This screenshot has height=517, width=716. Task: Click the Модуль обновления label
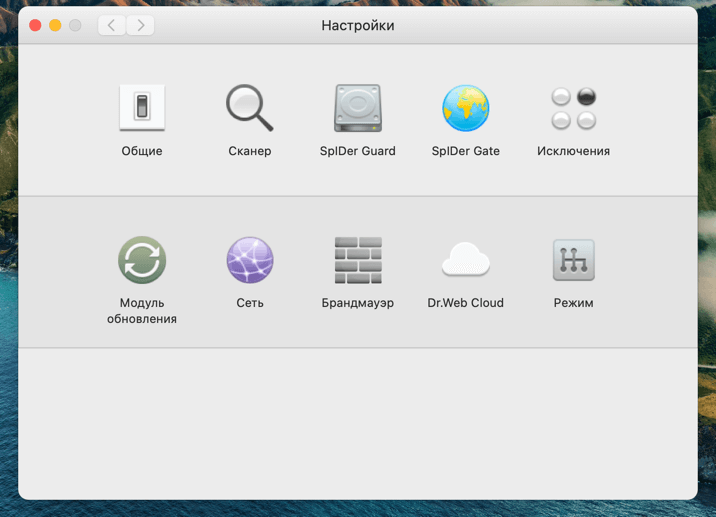pos(142,311)
